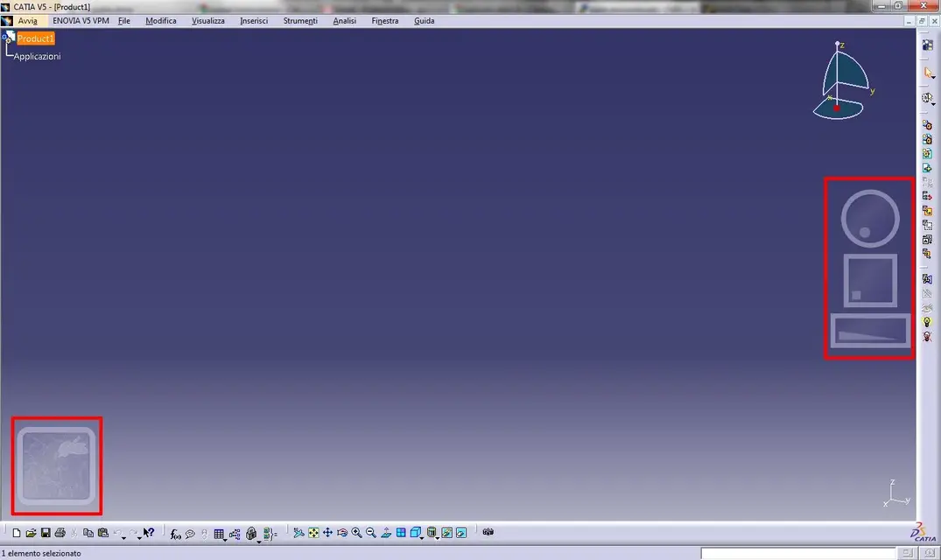Open the Modifica menu
This screenshot has width=941, height=560.
tap(161, 21)
